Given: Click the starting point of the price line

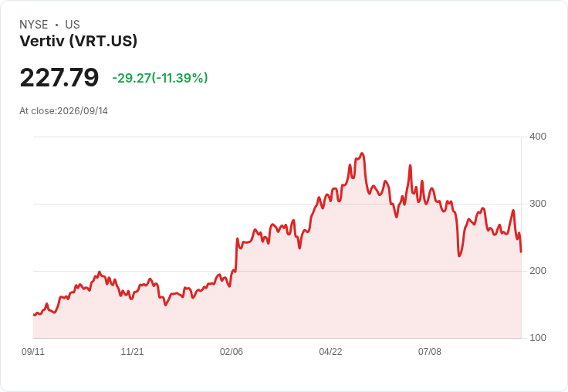Looking at the screenshot, I should click(x=34, y=315).
